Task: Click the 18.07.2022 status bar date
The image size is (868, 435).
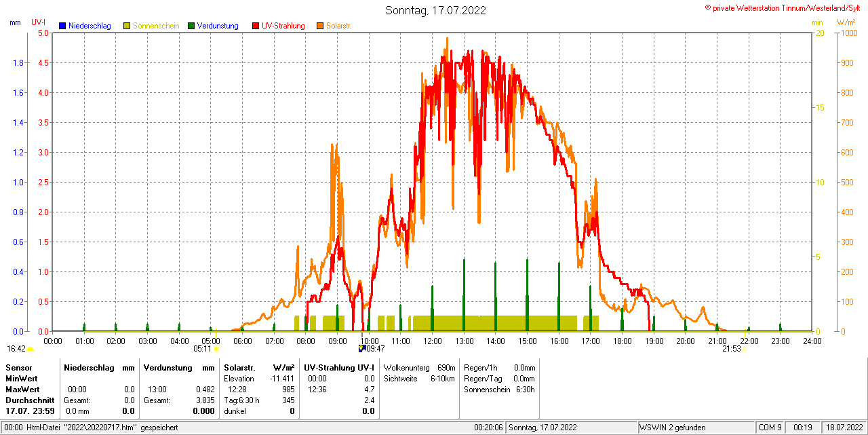Action: pyautogui.click(x=843, y=428)
